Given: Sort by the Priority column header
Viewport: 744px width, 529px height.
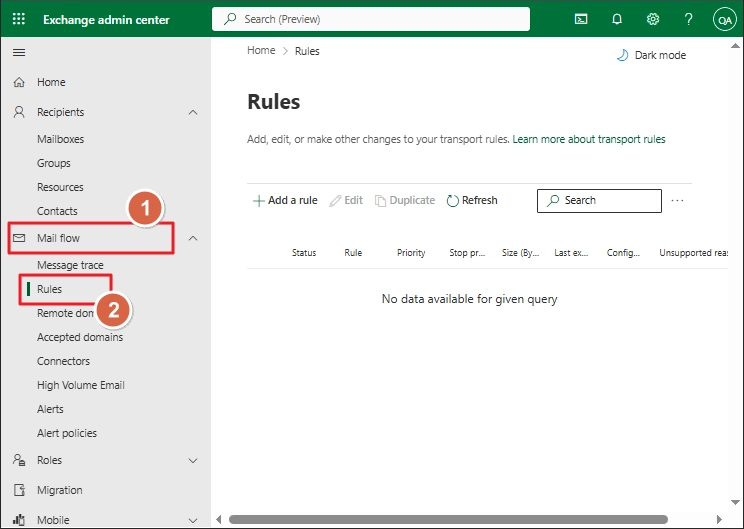Looking at the screenshot, I should click(411, 253).
